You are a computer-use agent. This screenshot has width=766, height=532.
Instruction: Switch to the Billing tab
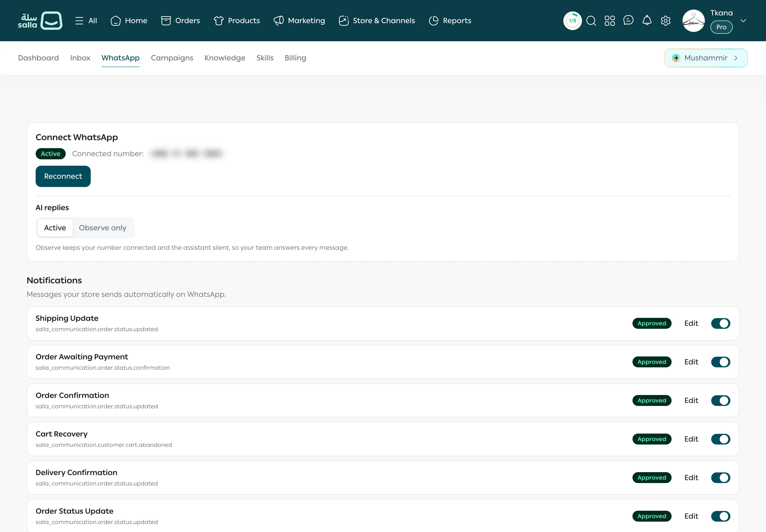(x=295, y=58)
